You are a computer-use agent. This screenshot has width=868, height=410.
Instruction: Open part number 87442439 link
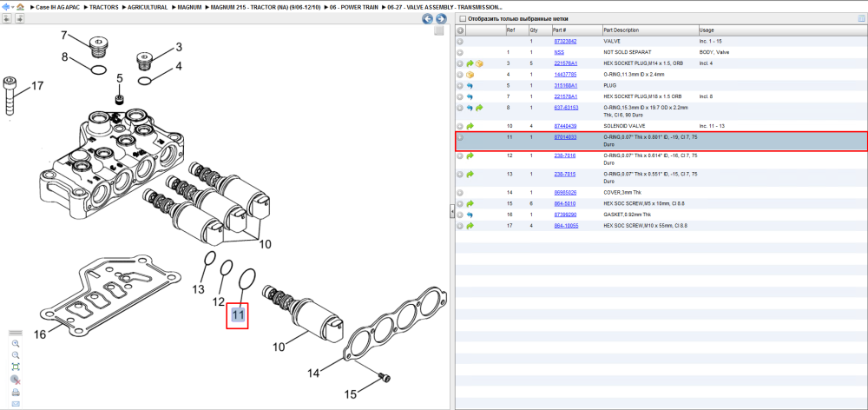click(565, 126)
